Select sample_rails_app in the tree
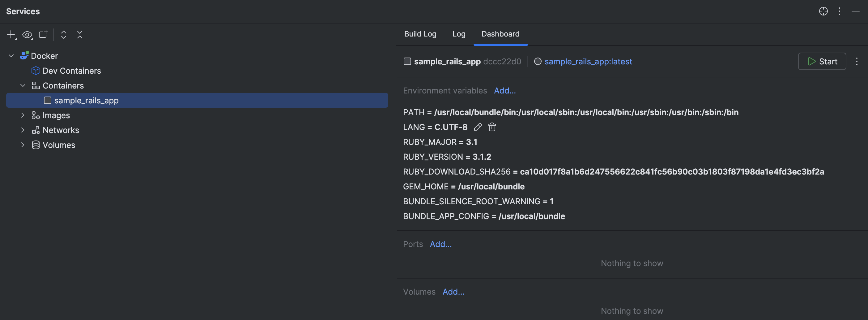Screen dimensions: 868x320 (197, 100)
